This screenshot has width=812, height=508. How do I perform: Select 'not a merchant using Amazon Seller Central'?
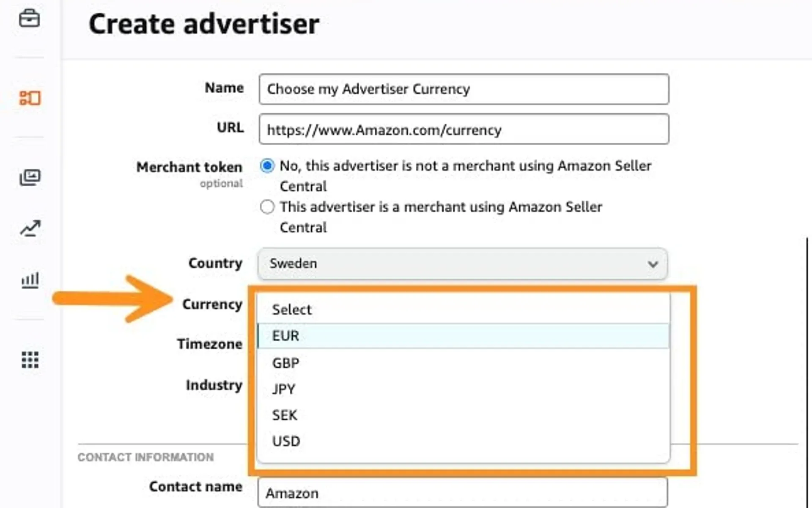coord(267,166)
